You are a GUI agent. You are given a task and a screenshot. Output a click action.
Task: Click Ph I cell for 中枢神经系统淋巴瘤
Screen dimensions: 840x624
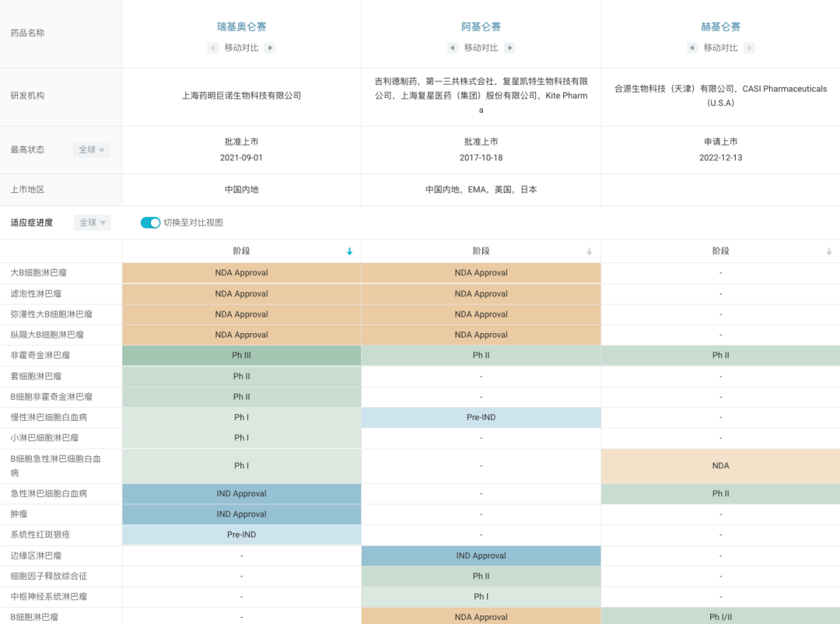(481, 597)
